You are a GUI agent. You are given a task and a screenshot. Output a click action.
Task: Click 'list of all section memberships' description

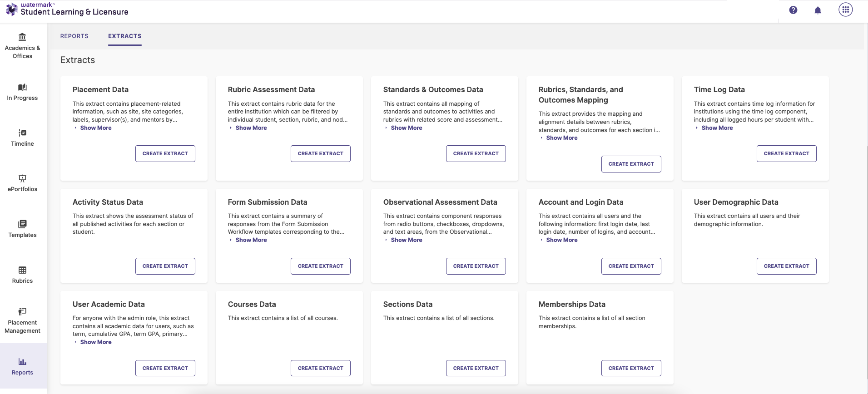pyautogui.click(x=592, y=322)
